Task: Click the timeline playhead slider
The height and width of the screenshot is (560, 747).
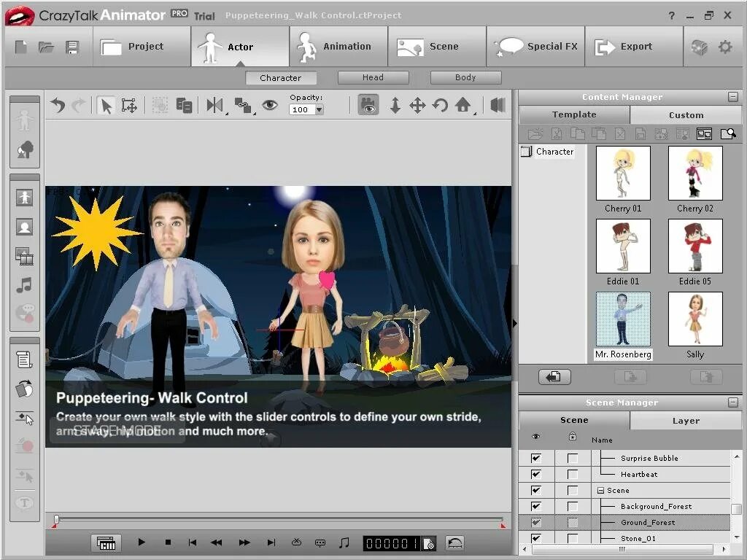Action: tap(56, 518)
